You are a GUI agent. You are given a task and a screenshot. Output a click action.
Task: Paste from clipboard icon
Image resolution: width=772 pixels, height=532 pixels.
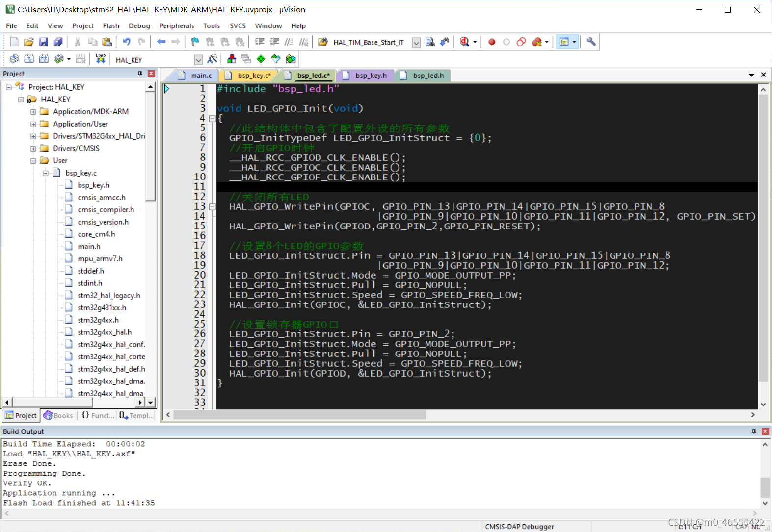[x=107, y=42]
